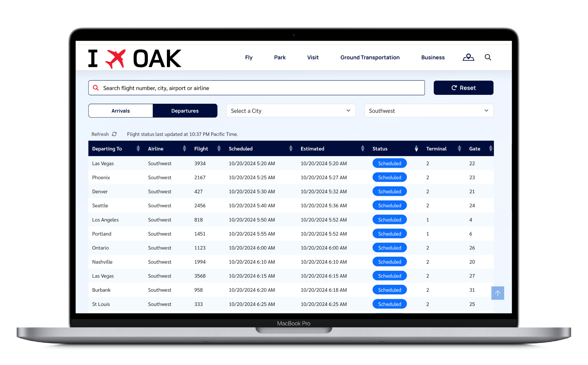This screenshot has height=365, width=588.
Task: Click scheduled time 10/20/2024 5:30 AM
Action: (x=252, y=192)
